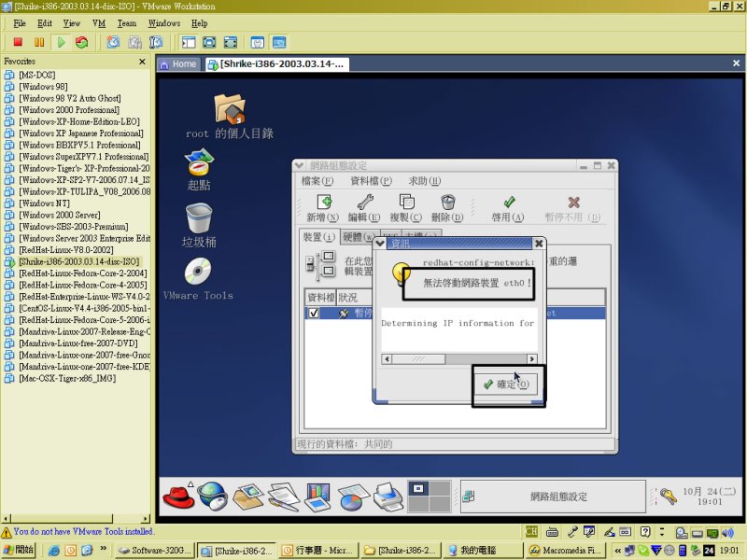Click the Summary View toolbar icon
Screen dimensions: 747x560
258,42
